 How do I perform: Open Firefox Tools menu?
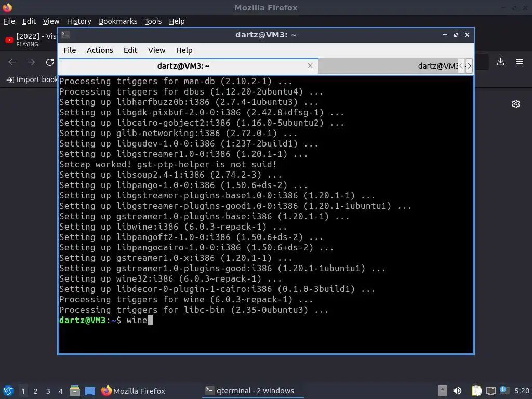pos(153,21)
